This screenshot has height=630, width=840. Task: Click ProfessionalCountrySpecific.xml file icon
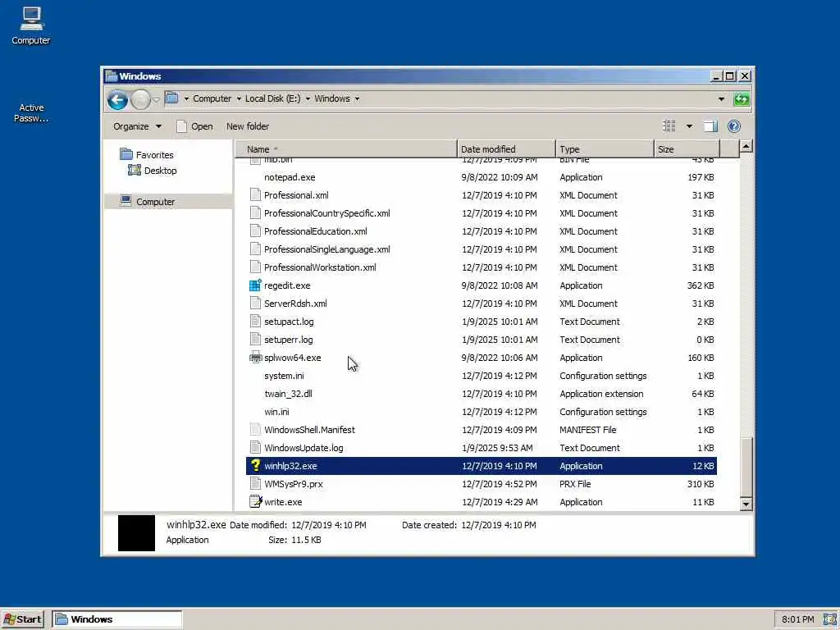click(x=256, y=213)
